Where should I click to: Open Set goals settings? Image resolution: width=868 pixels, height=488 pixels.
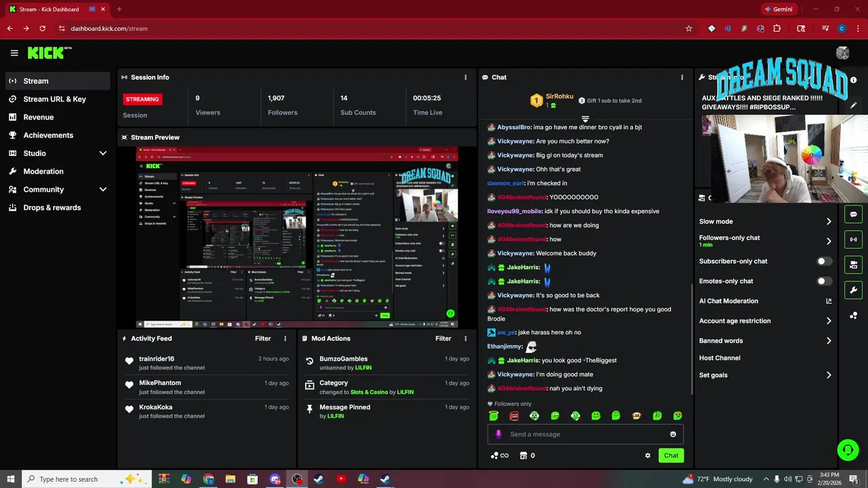click(x=766, y=375)
